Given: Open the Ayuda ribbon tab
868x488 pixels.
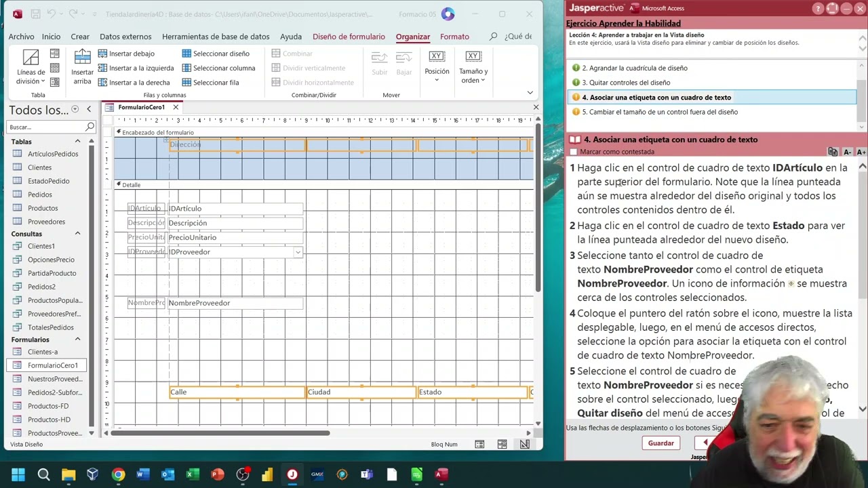Looking at the screenshot, I should pyautogui.click(x=291, y=37).
